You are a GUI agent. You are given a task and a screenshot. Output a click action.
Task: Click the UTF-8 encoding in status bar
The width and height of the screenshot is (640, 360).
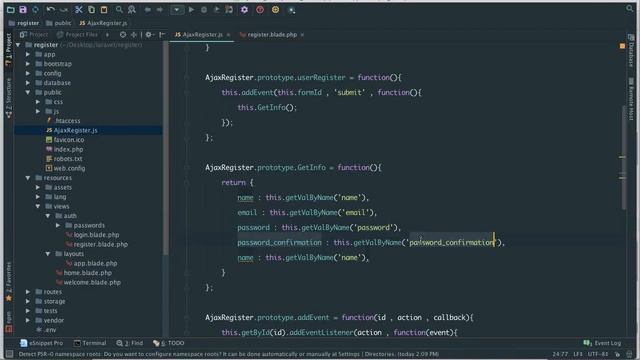click(x=598, y=354)
